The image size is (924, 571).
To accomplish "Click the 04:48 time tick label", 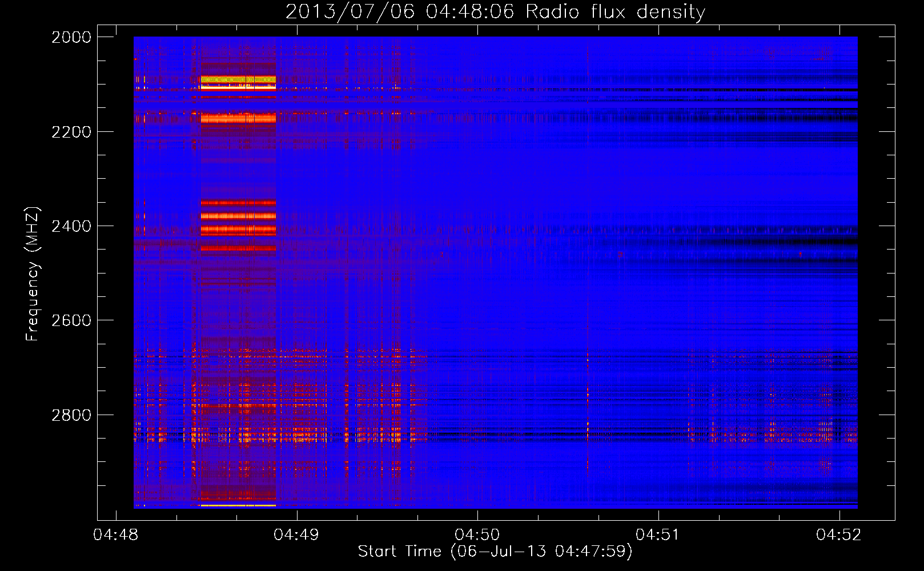I will (116, 534).
